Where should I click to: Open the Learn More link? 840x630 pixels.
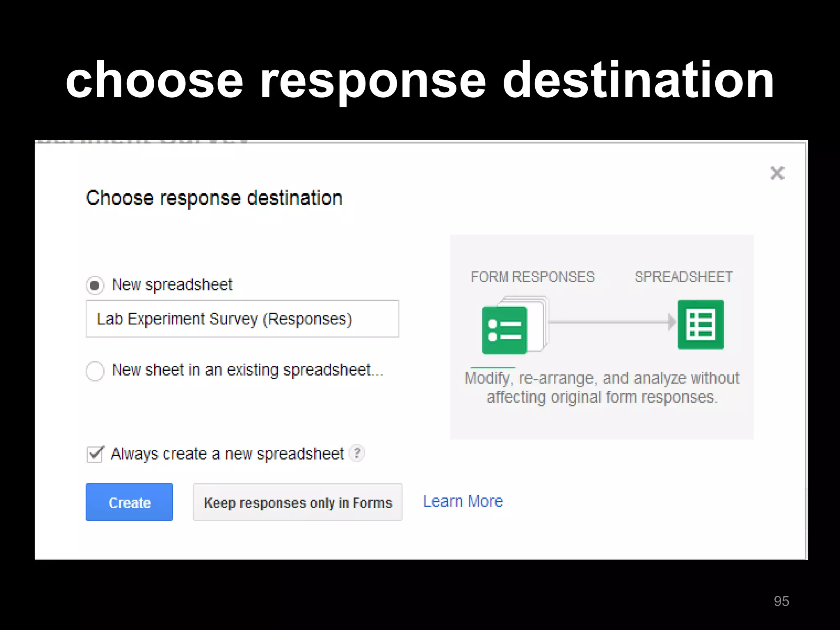[x=463, y=501]
